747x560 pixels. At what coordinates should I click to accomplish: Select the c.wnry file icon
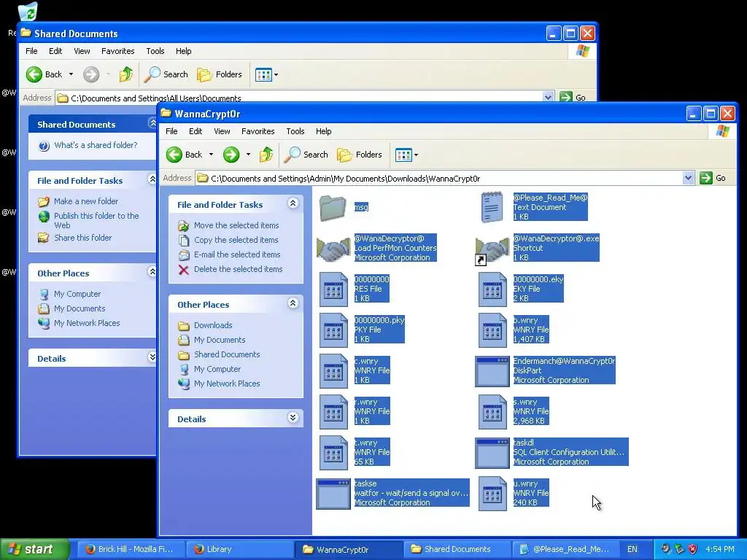click(x=333, y=371)
